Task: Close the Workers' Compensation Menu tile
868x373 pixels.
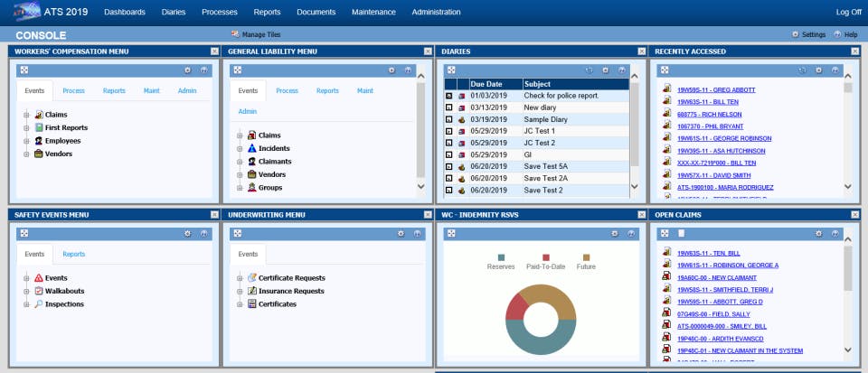Action: 215,51
